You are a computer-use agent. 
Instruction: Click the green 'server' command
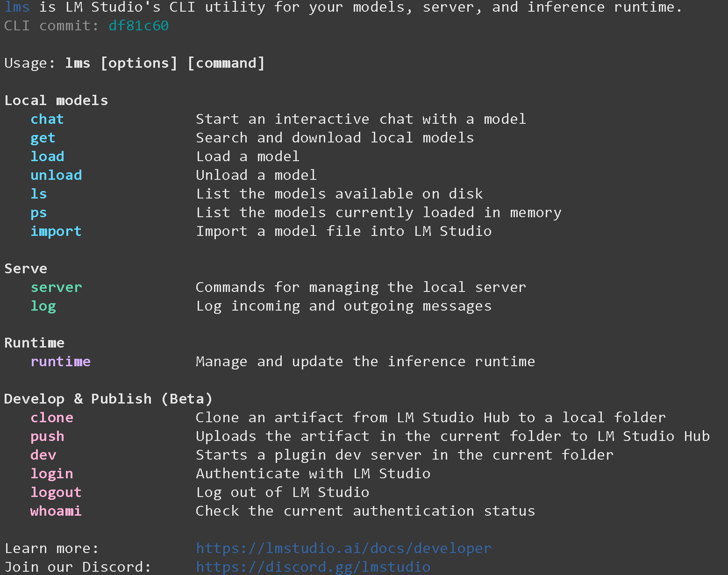(56, 287)
